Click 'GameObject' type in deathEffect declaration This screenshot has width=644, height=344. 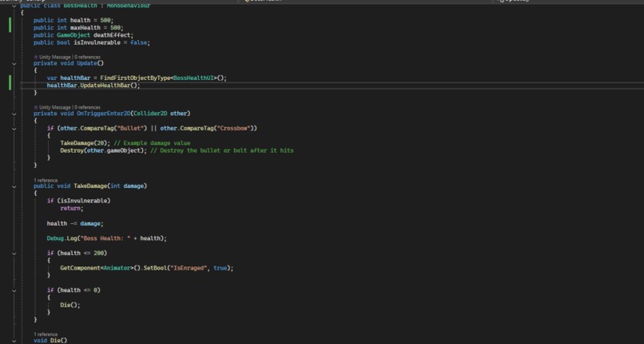click(74, 35)
